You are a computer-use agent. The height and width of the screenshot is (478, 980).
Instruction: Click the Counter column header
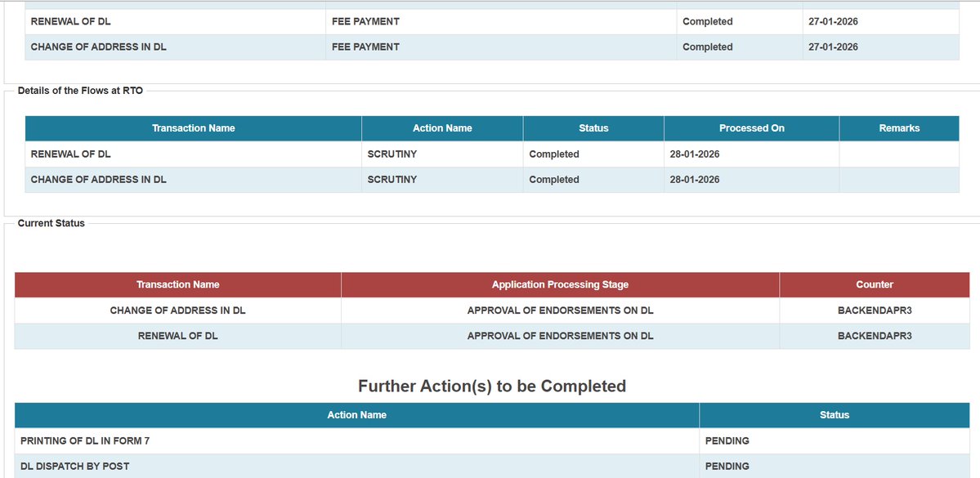pyautogui.click(x=875, y=284)
